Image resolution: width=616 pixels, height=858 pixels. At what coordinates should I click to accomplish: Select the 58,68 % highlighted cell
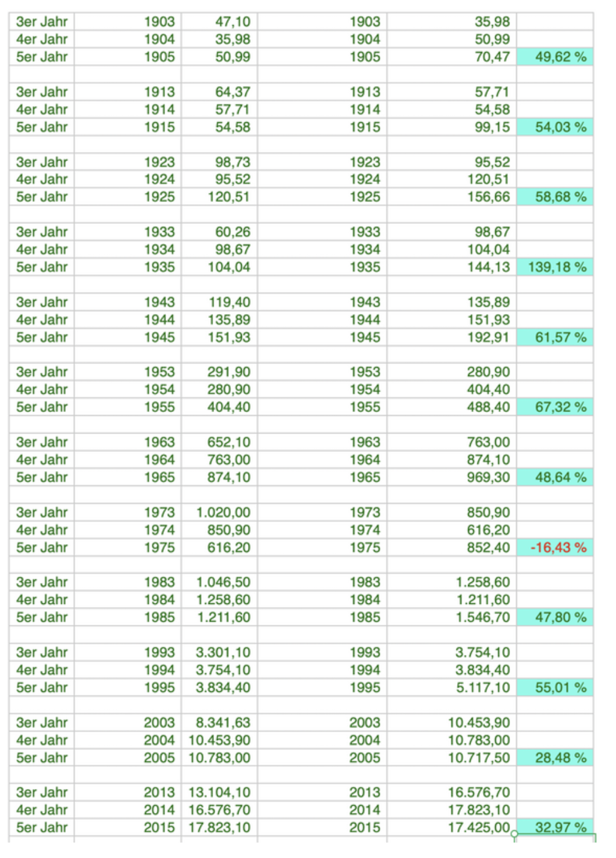555,197
